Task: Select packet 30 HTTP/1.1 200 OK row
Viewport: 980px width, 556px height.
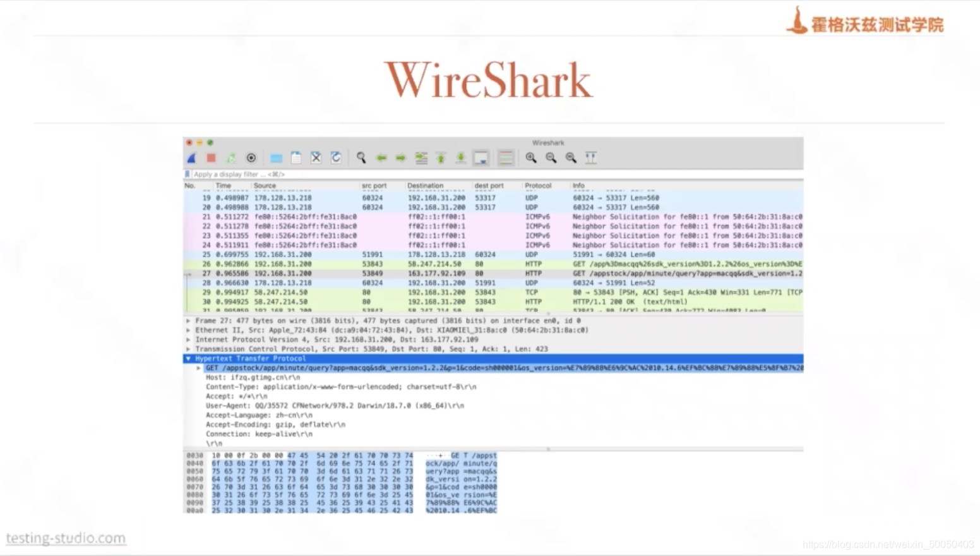Action: click(x=493, y=302)
